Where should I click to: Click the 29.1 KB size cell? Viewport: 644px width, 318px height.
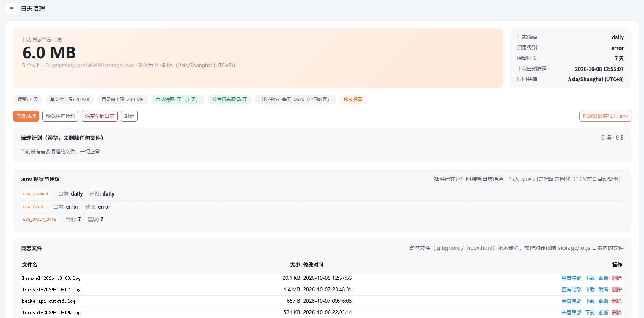tap(291, 278)
